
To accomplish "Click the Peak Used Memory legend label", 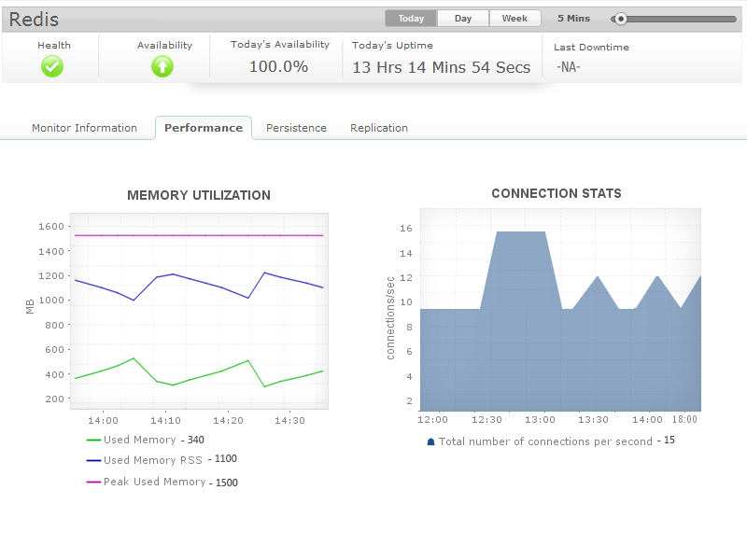I will pyautogui.click(x=155, y=482).
